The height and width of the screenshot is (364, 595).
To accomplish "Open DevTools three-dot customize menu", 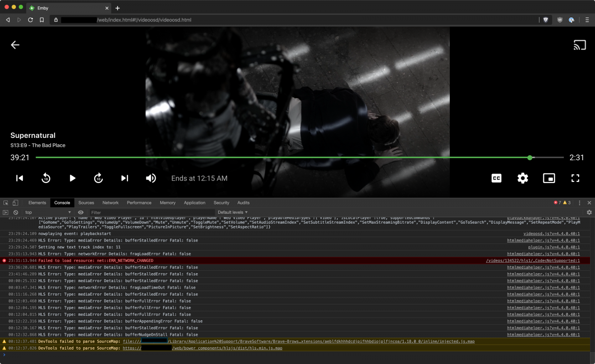I will click(579, 203).
